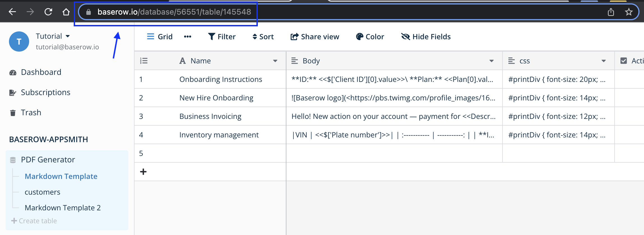Viewport: 644px width, 235px height.
Task: Click the Hide Fields button
Action: pos(426,37)
